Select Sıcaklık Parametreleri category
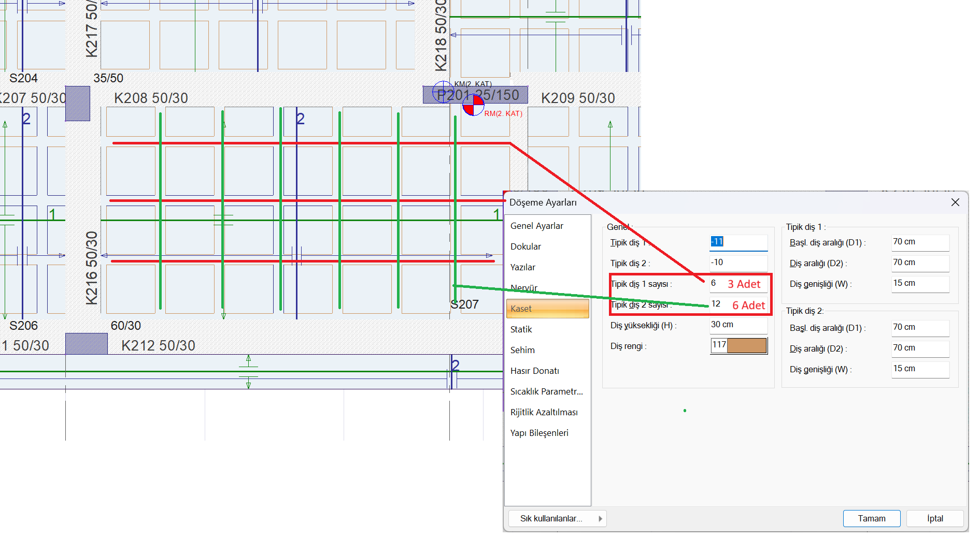The image size is (980, 539). (x=546, y=391)
